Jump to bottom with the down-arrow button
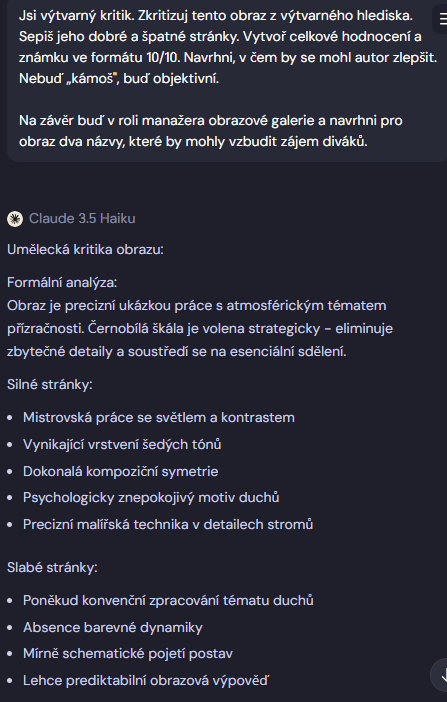Viewport: 447px width, 702px height. tap(440, 674)
